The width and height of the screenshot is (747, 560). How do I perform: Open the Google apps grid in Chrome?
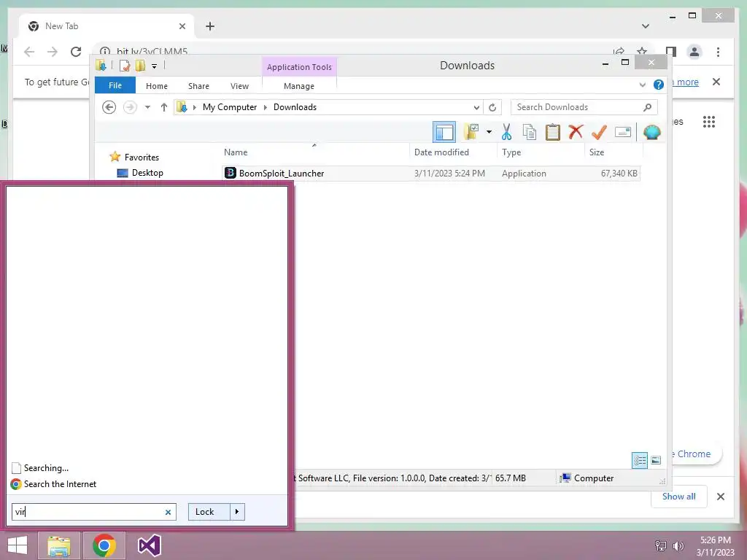coord(709,122)
